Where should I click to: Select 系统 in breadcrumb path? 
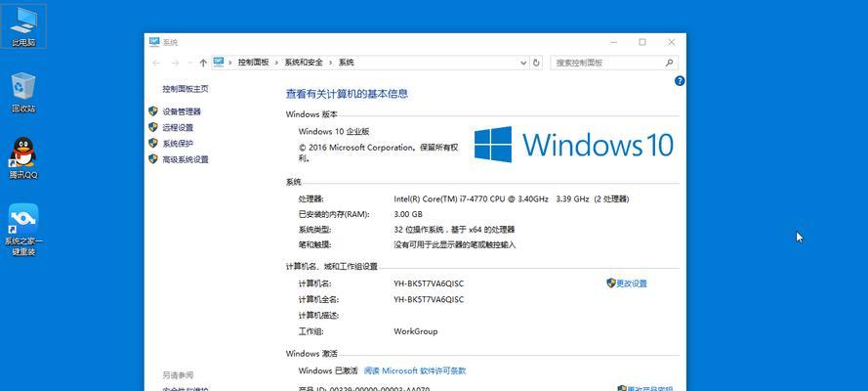tap(346, 64)
